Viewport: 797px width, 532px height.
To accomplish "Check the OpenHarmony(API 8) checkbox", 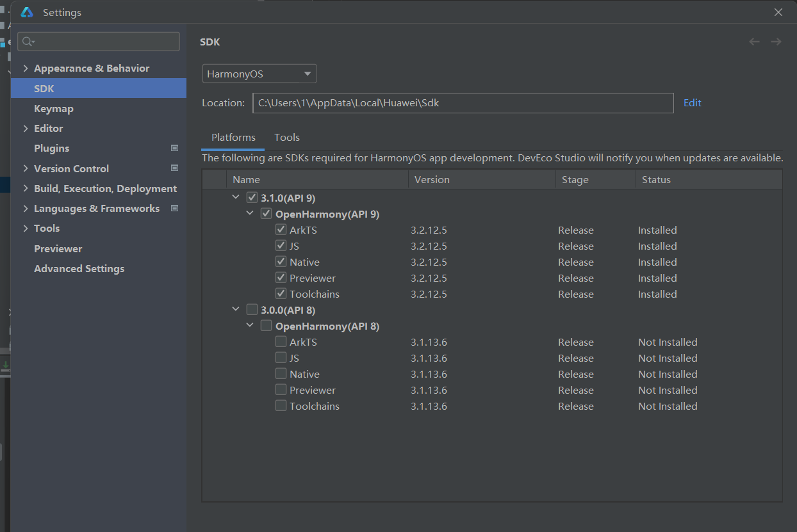I will [266, 326].
